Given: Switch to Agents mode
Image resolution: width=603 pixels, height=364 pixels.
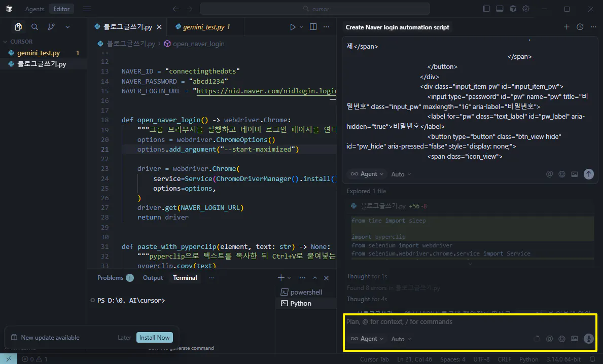Looking at the screenshot, I should [x=34, y=9].
